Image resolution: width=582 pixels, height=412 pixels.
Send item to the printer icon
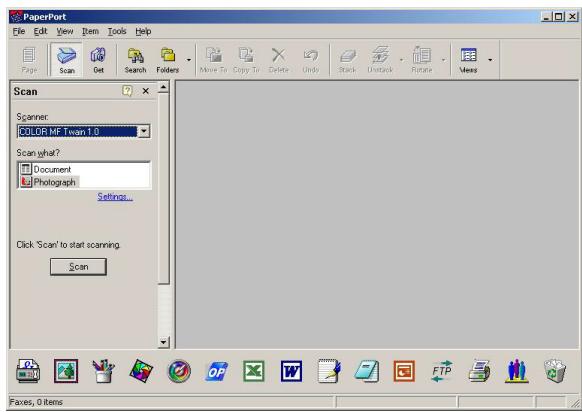[479, 371]
